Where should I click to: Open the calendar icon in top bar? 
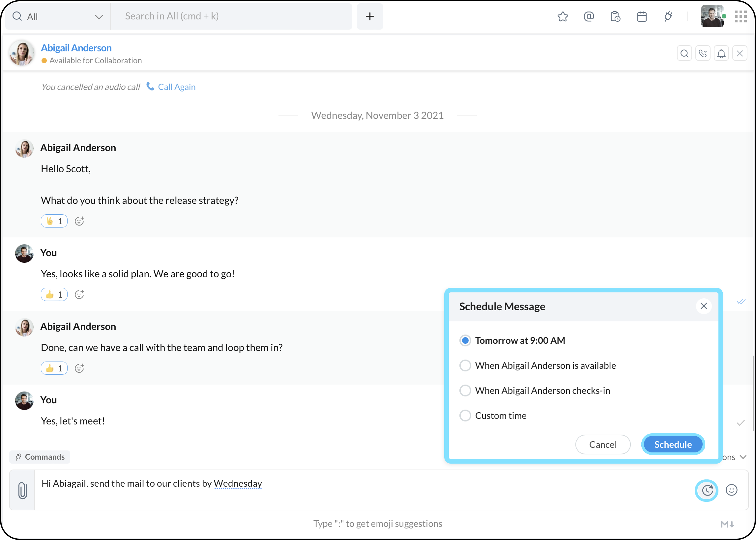[642, 16]
